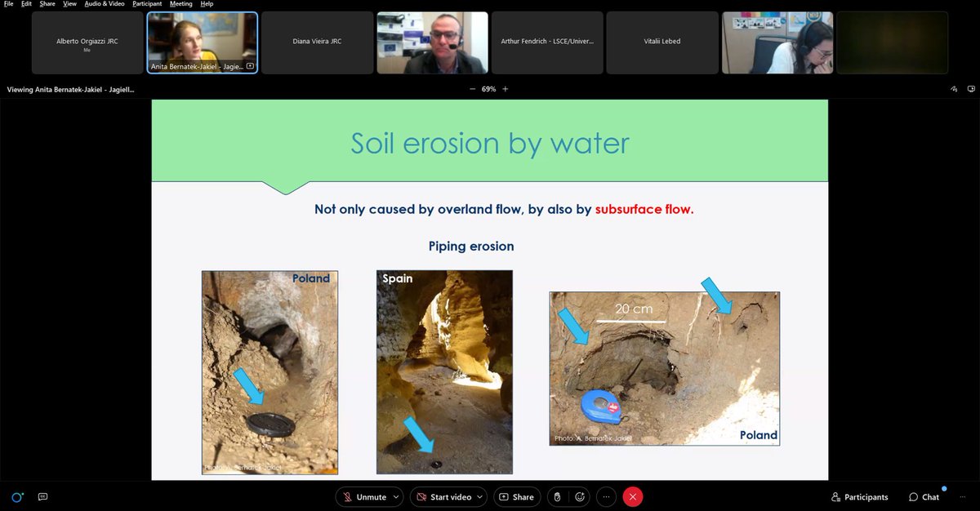Image resolution: width=980 pixels, height=511 pixels.
Task: Open the Webex Assistant icon
Action: [17, 497]
